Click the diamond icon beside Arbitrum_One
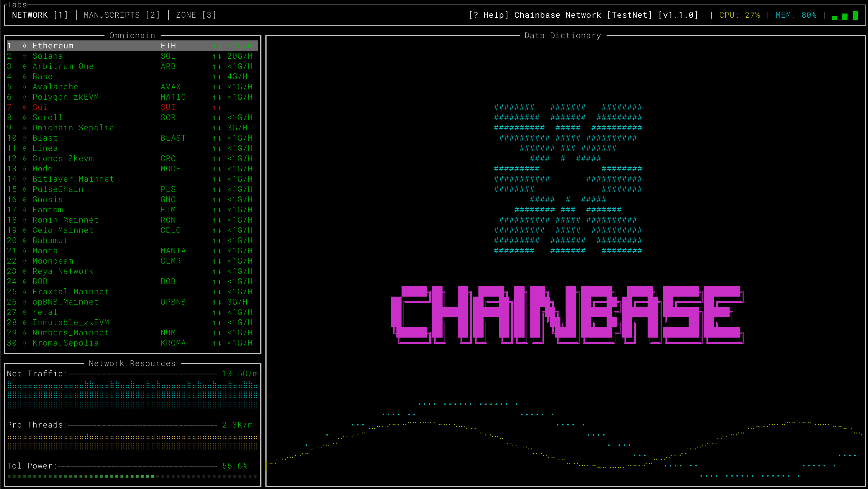The height and width of the screenshot is (489, 868). (24, 66)
